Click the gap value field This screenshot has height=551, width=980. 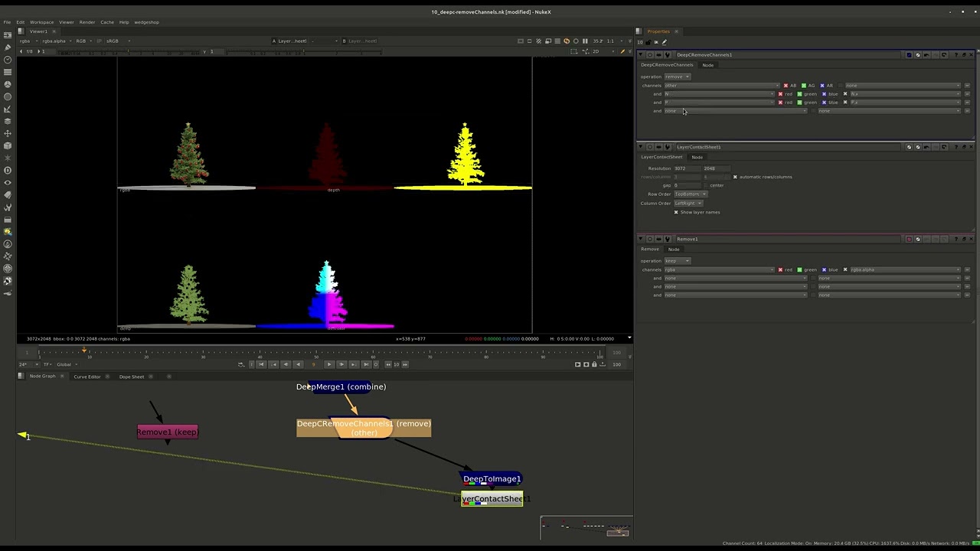[686, 185]
